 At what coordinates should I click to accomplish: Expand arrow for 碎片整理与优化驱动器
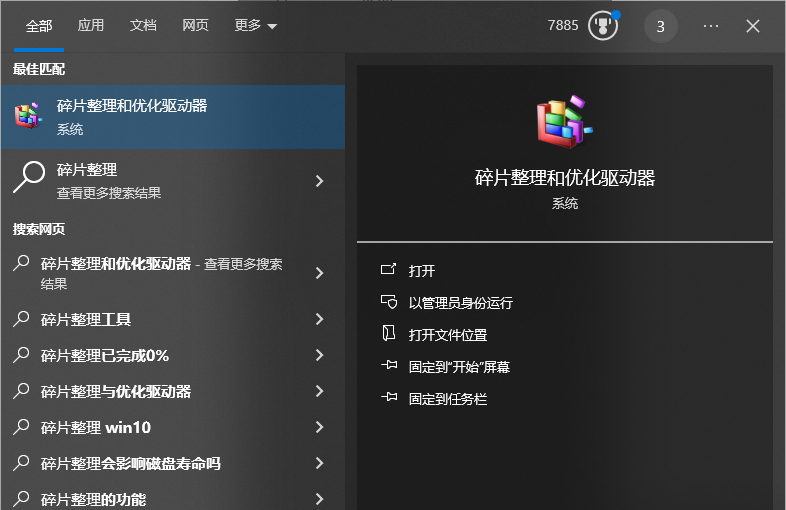[x=319, y=391]
